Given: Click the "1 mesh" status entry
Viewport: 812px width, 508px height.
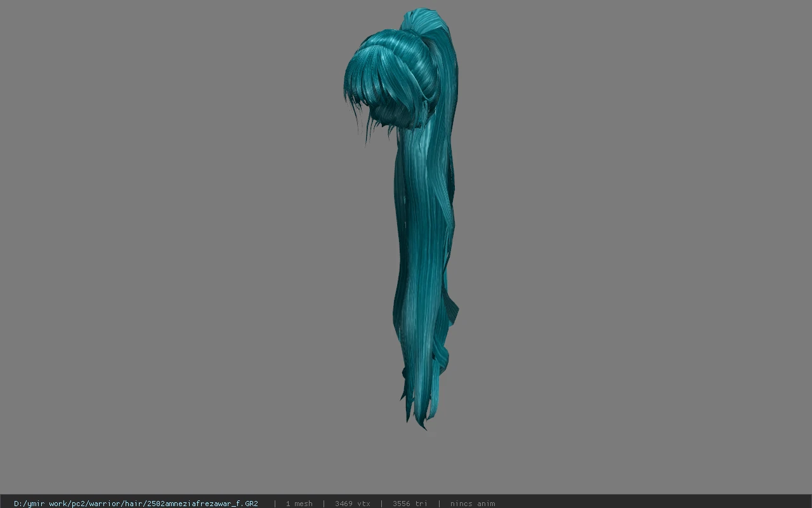Looking at the screenshot, I should click(x=299, y=503).
